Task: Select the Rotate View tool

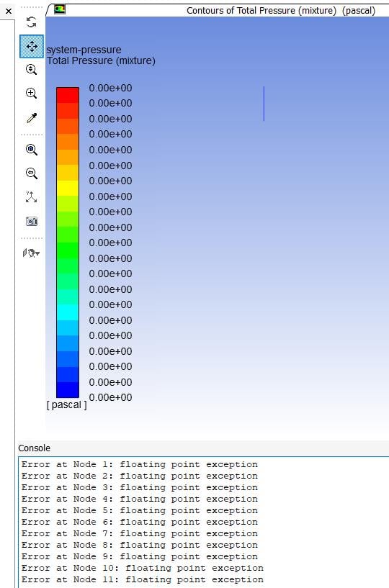Action: click(32, 22)
